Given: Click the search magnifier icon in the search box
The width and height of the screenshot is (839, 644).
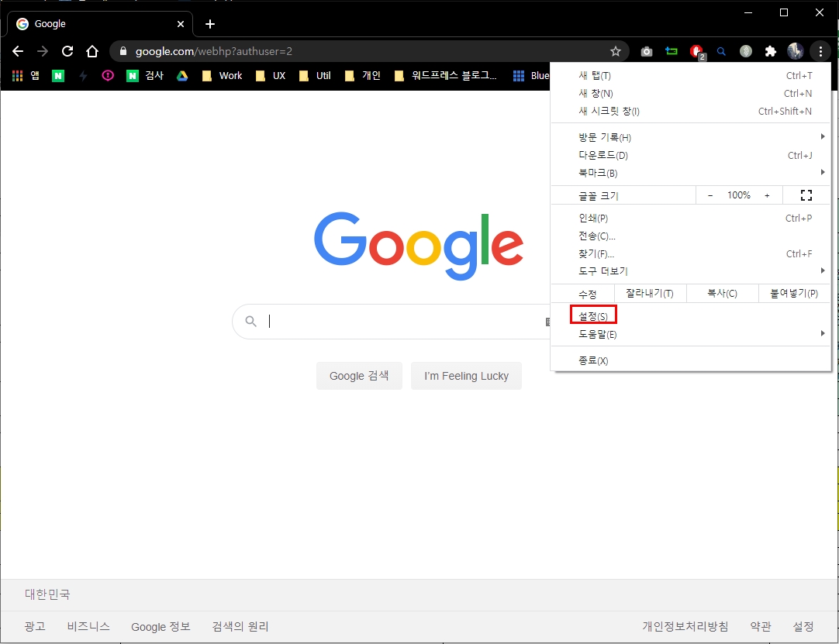Looking at the screenshot, I should (250, 321).
